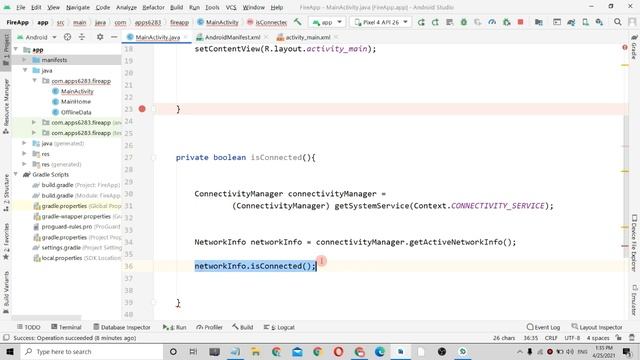
Task: Click the Type here to search box
Action: pyautogui.click(x=91, y=351)
